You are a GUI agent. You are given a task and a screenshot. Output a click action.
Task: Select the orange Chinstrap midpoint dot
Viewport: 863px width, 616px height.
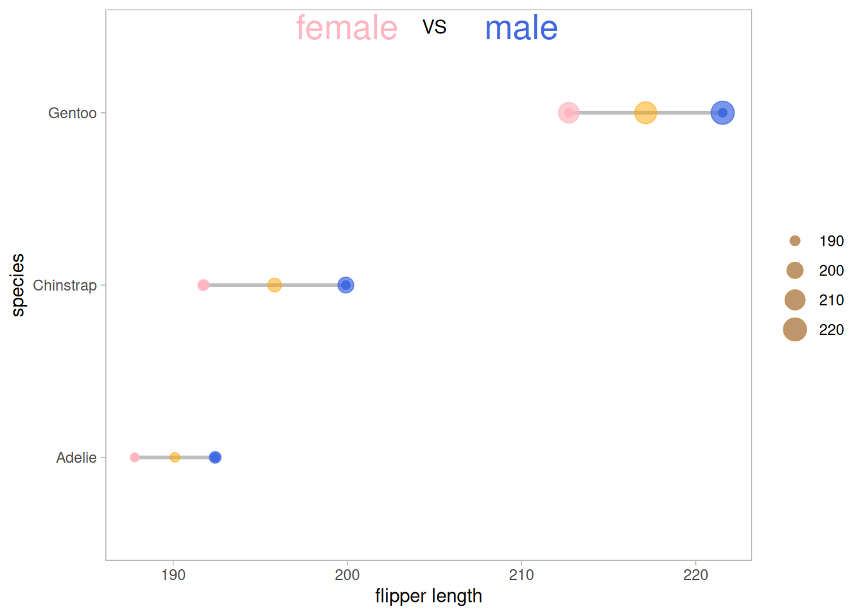pos(274,285)
